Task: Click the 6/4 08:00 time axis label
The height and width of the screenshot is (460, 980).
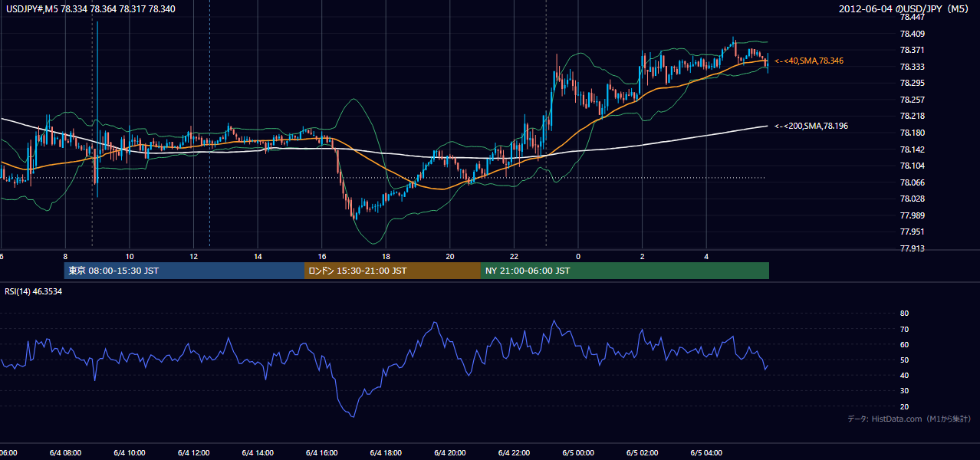Action: point(64,452)
